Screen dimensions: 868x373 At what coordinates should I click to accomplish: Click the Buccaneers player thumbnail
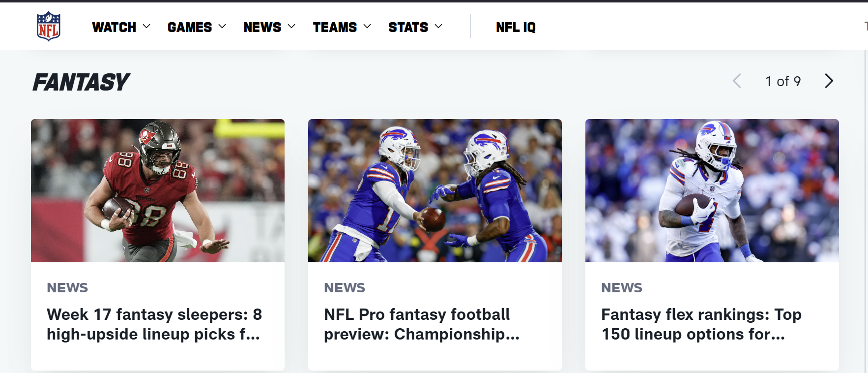click(x=158, y=190)
